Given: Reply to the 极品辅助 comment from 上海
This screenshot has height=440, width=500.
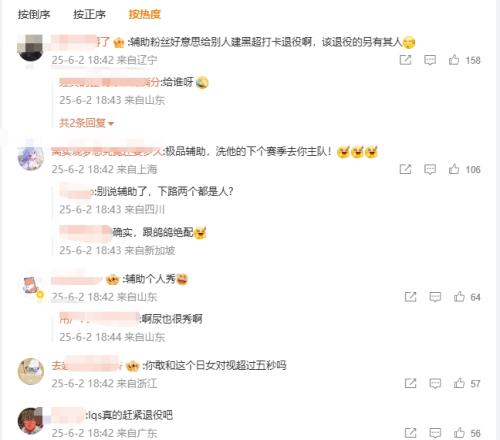Looking at the screenshot, I should 430,169.
